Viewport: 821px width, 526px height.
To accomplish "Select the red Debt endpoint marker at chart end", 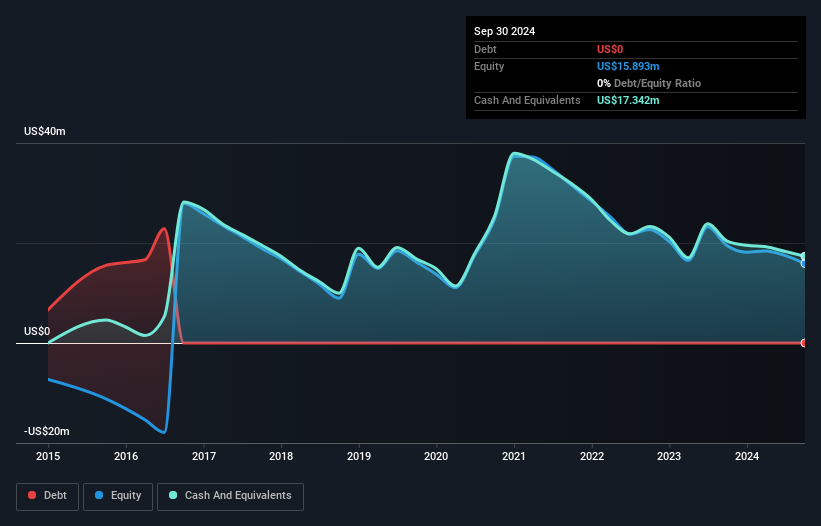I will (804, 343).
